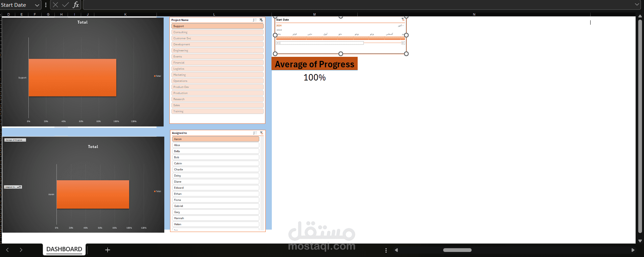Select column K header

tap(125, 14)
